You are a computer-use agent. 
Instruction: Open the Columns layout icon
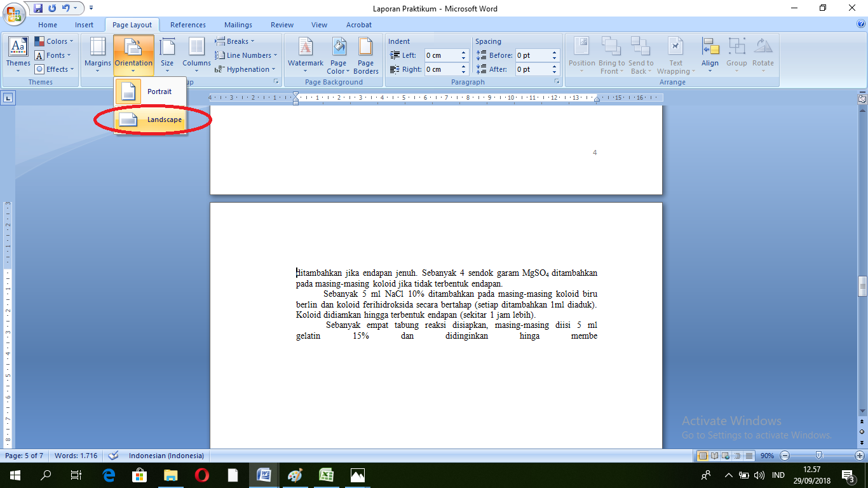pyautogui.click(x=196, y=54)
